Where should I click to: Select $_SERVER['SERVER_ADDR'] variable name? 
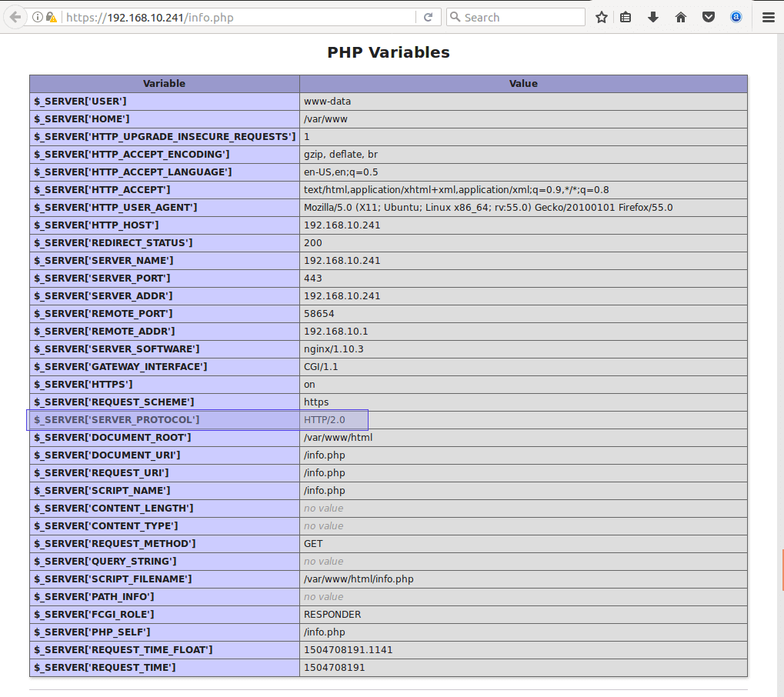(x=103, y=296)
